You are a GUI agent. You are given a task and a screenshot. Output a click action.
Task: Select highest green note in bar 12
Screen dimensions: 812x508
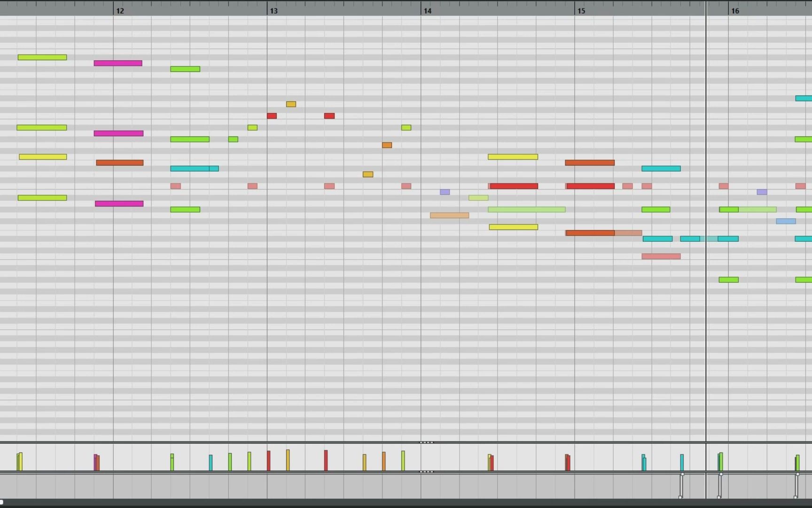point(185,69)
